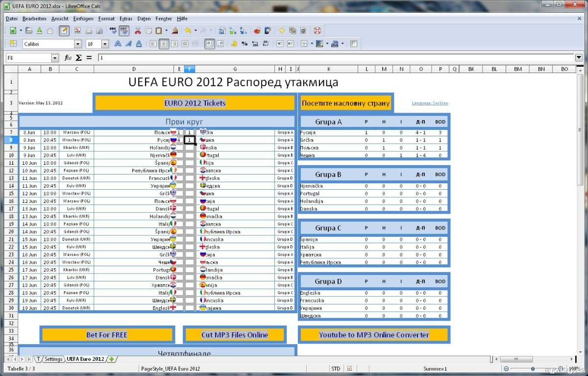
Task: Sort ascending A to Z
Action: [232, 30]
